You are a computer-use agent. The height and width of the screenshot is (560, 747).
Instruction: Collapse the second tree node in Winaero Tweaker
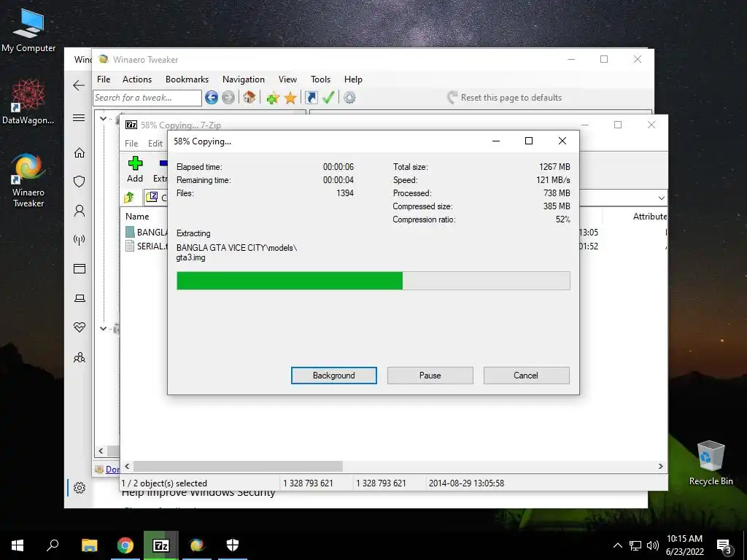coord(103,328)
